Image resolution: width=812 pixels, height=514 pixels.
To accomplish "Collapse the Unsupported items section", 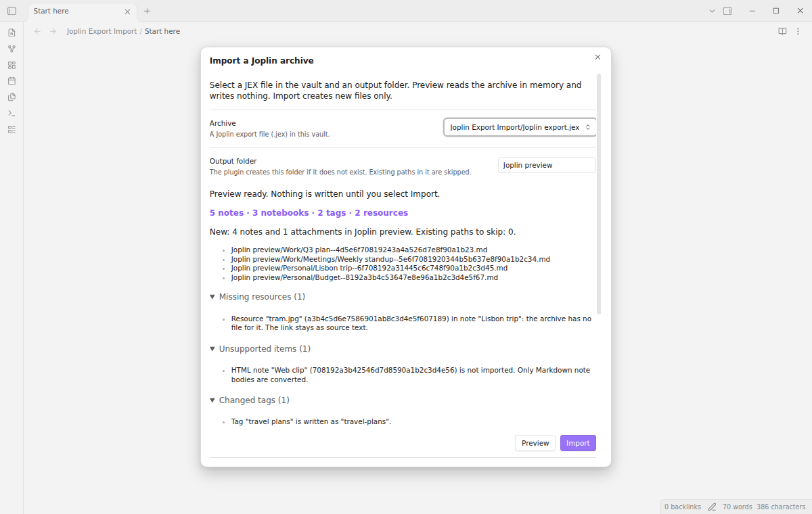I will coord(260,349).
